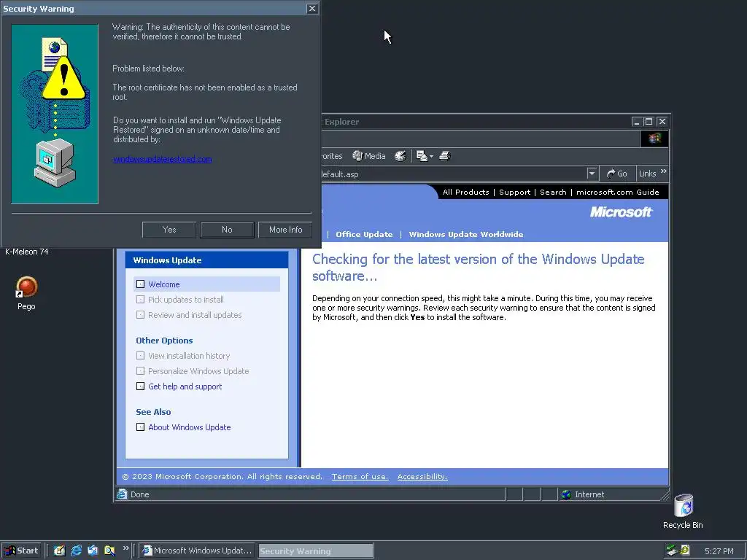
Task: Open the Terms of use link
Action: click(x=360, y=477)
